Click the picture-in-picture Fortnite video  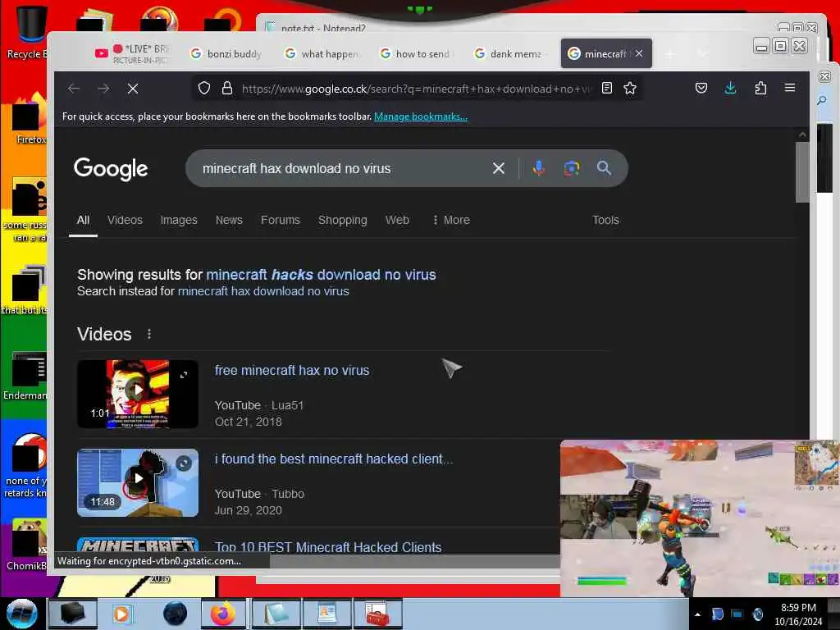tap(700, 518)
